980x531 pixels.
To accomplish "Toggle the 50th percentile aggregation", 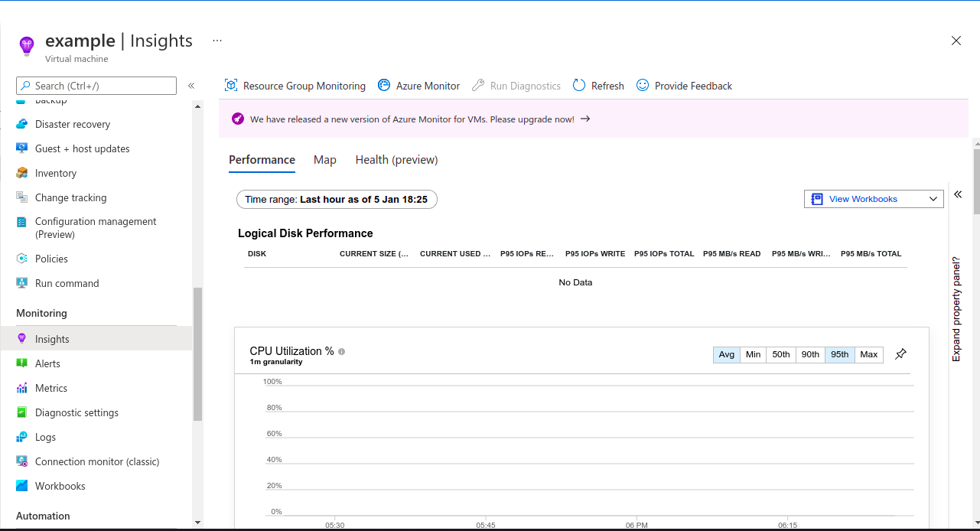I will tap(781, 354).
